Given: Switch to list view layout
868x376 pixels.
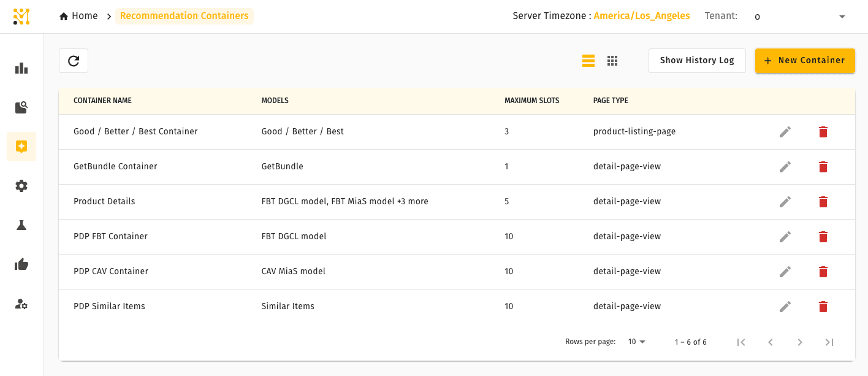Looking at the screenshot, I should click(x=588, y=61).
